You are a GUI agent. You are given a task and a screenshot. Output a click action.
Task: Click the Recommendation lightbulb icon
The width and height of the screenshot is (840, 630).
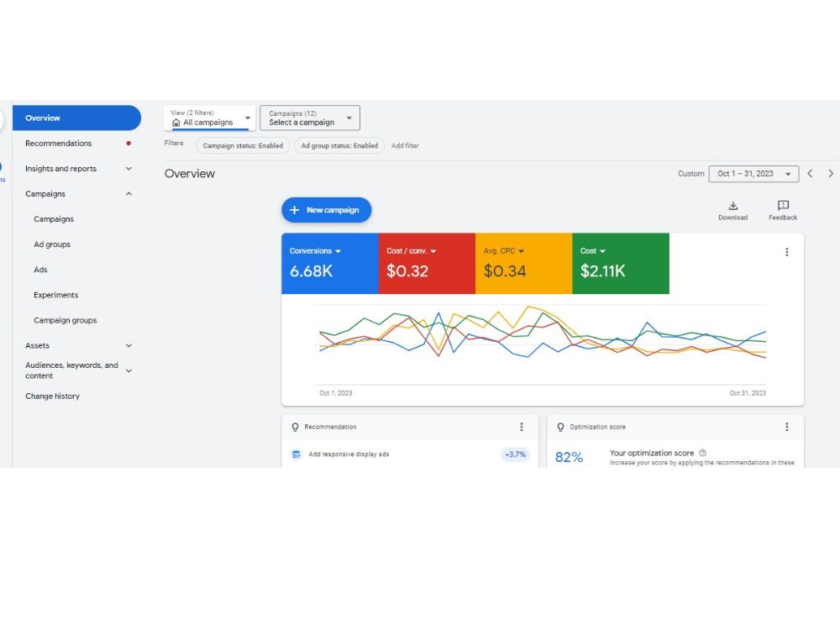click(295, 427)
